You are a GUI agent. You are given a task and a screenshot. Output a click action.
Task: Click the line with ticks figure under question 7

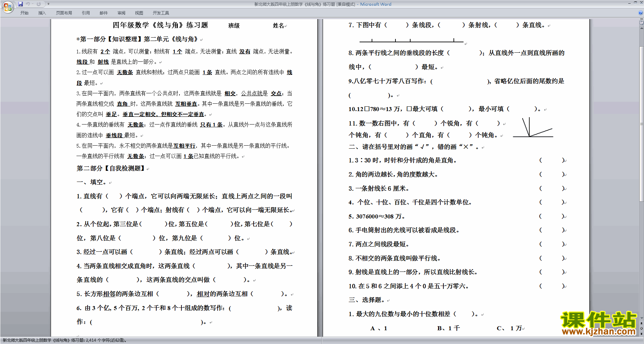pyautogui.click(x=412, y=40)
